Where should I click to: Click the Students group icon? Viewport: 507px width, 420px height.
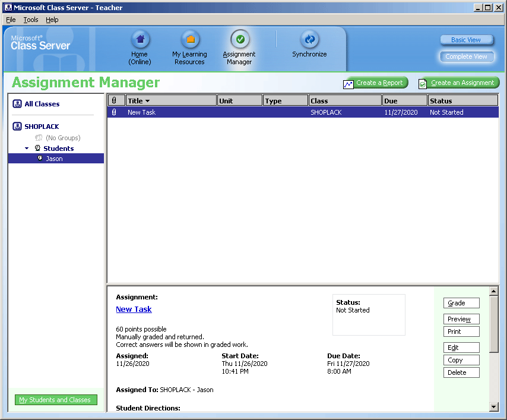pyautogui.click(x=38, y=148)
